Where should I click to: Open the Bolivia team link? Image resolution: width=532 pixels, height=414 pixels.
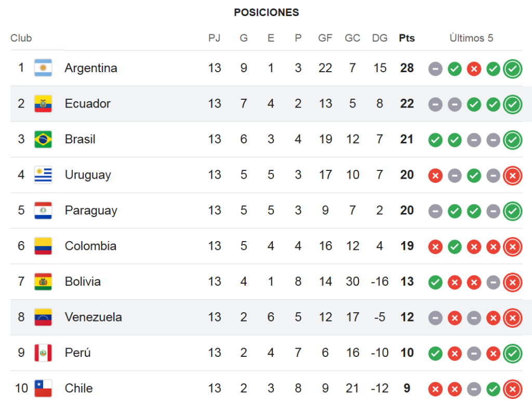83,282
